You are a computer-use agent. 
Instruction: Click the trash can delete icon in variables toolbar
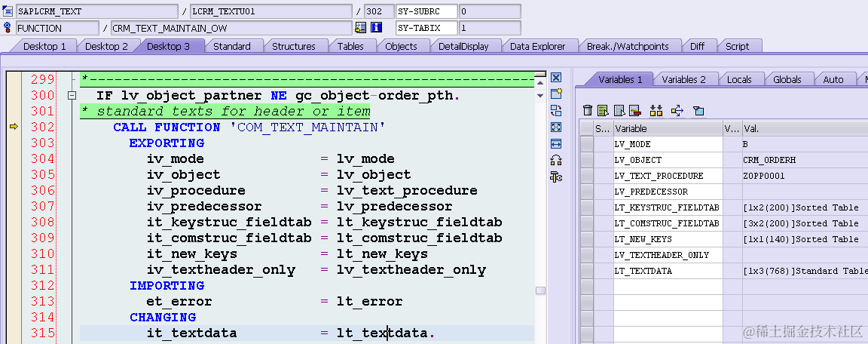coord(588,111)
